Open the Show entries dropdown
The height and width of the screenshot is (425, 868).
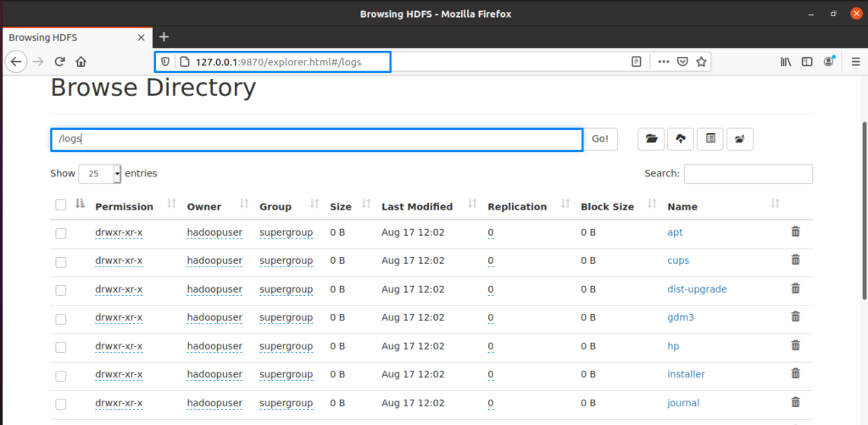(x=99, y=174)
